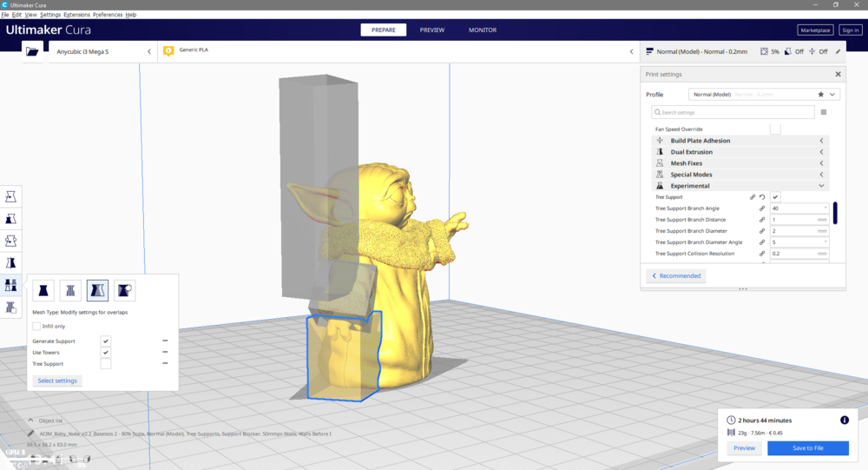Close the Print settings panel

[x=838, y=74]
